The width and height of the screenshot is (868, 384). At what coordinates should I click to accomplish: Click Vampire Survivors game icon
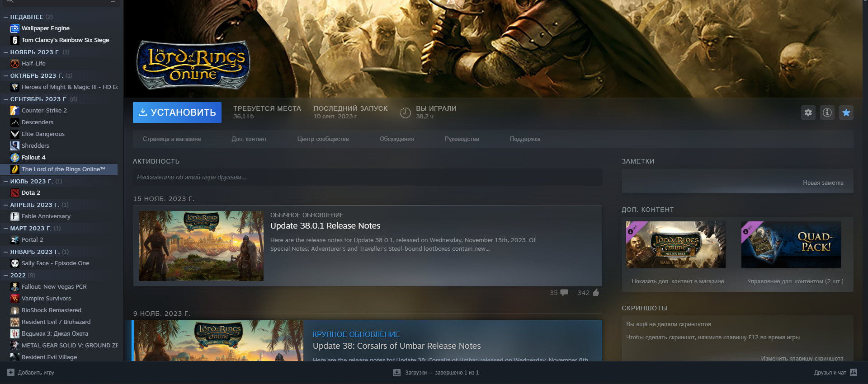tap(15, 299)
